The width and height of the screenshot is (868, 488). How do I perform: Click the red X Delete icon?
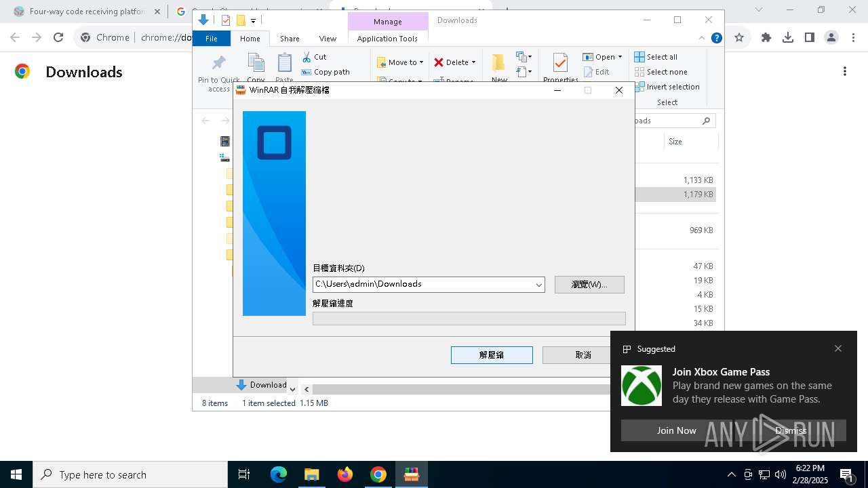[439, 62]
